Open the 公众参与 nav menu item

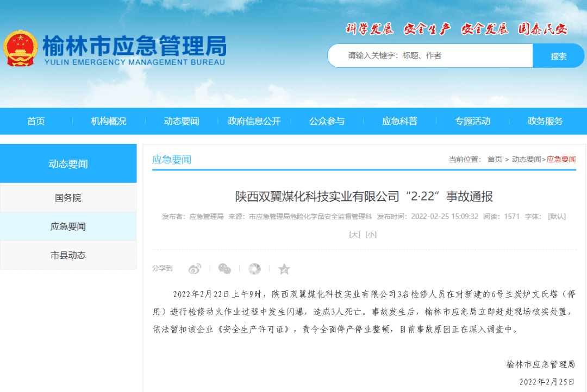click(327, 121)
